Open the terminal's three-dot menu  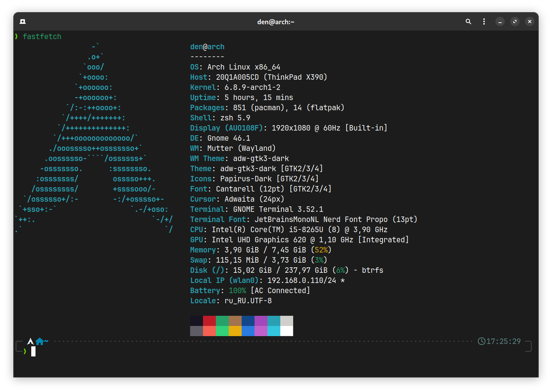click(484, 22)
